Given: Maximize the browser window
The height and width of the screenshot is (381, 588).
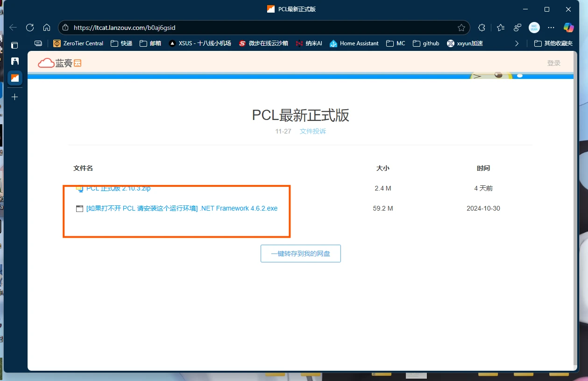Looking at the screenshot, I should [x=547, y=9].
